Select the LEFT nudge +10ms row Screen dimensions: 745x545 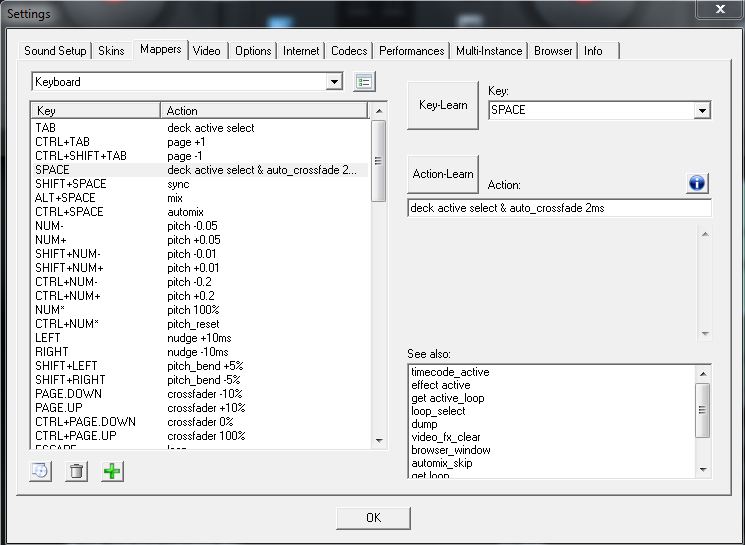pos(200,338)
